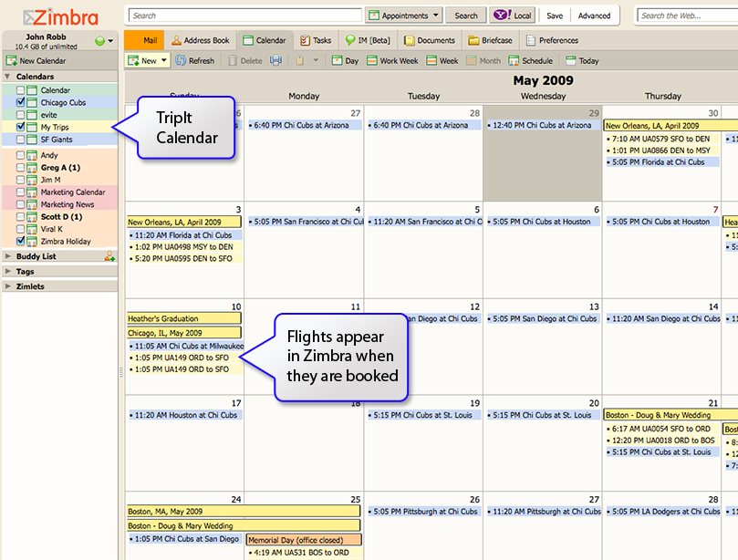
Task: Enable the Calendar checkbox
Action: (20, 90)
